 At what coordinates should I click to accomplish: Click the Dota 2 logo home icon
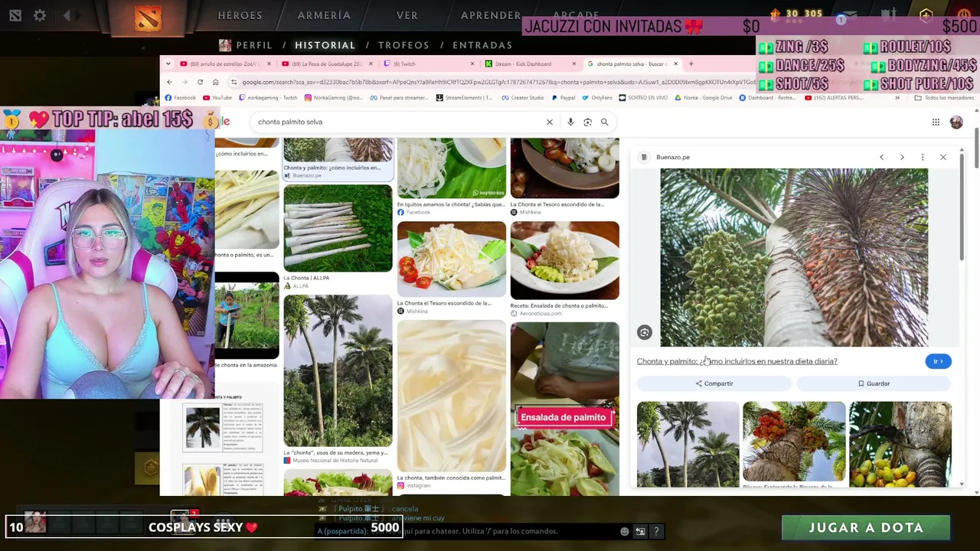click(x=149, y=17)
